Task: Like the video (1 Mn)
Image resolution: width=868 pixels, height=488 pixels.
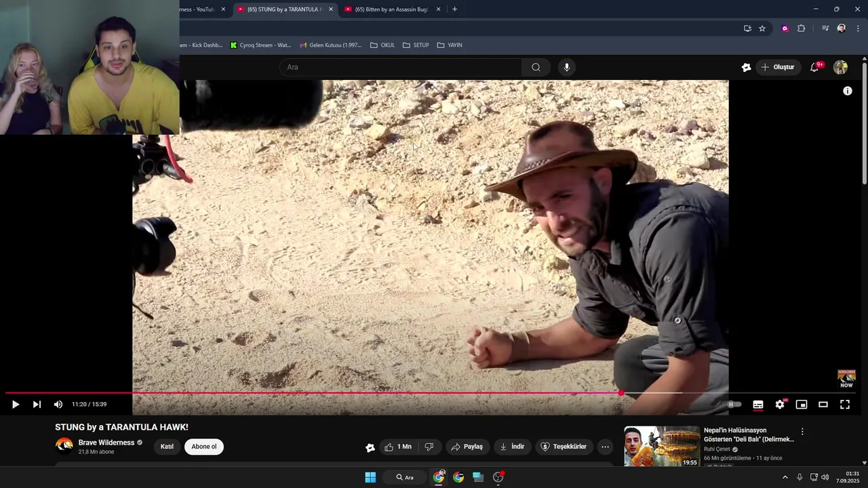Action: coord(397,447)
